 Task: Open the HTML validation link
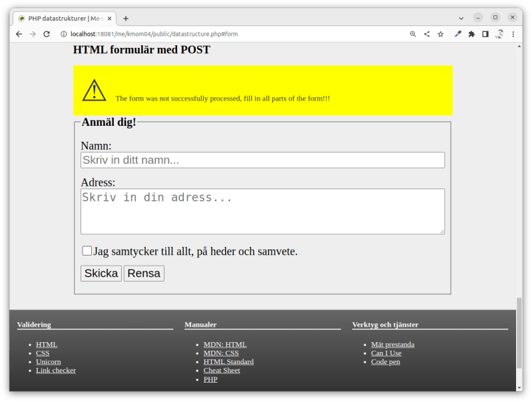(x=47, y=345)
